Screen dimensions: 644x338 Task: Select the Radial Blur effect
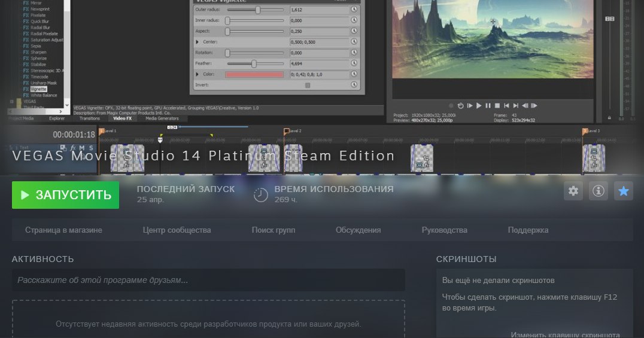click(x=40, y=28)
